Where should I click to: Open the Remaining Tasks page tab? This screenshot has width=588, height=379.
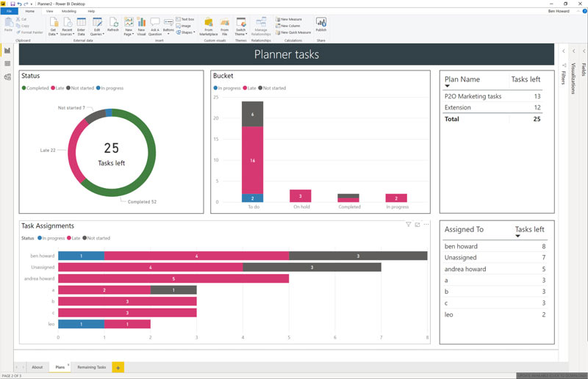click(91, 367)
